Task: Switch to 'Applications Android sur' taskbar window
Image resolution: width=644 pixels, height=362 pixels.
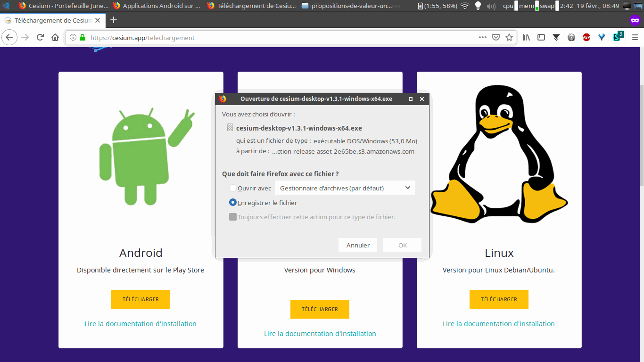Action: coord(157,6)
